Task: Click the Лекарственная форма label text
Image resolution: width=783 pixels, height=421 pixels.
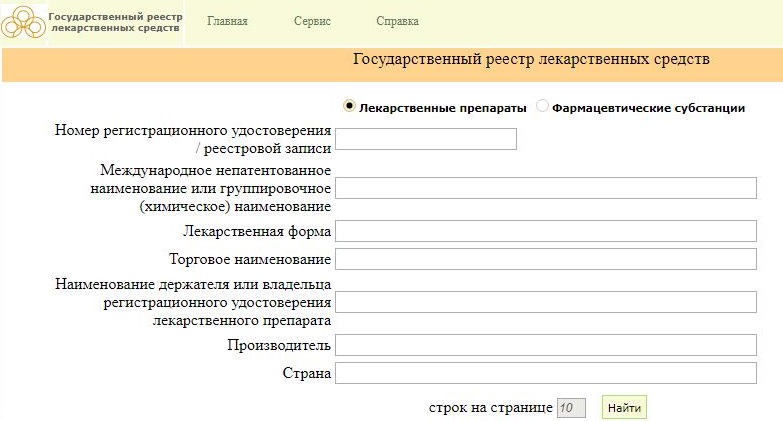Action: (257, 231)
